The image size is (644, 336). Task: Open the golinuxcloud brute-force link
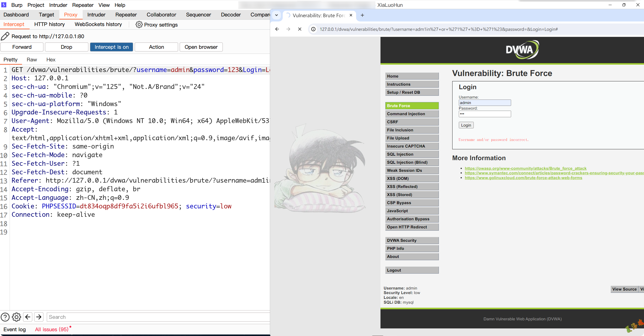523,178
